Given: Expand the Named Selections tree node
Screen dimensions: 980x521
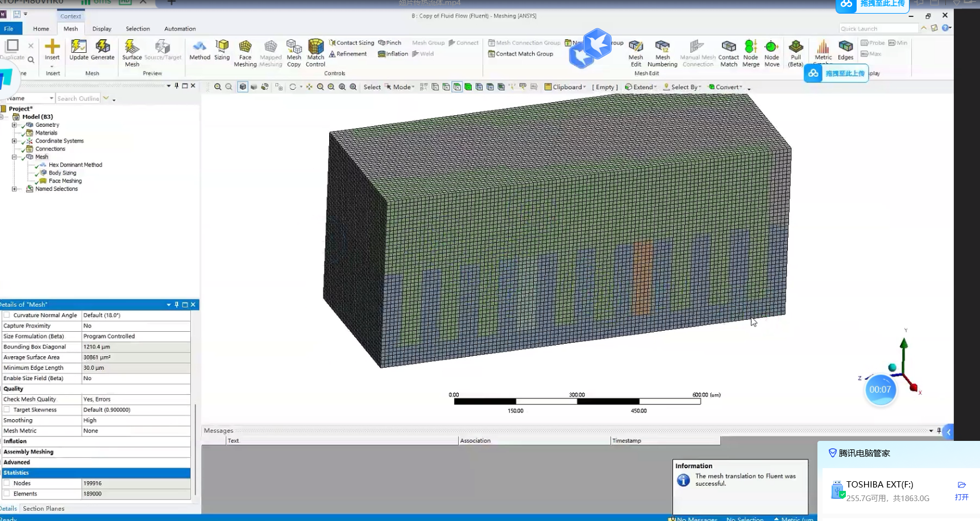Looking at the screenshot, I should [14, 189].
